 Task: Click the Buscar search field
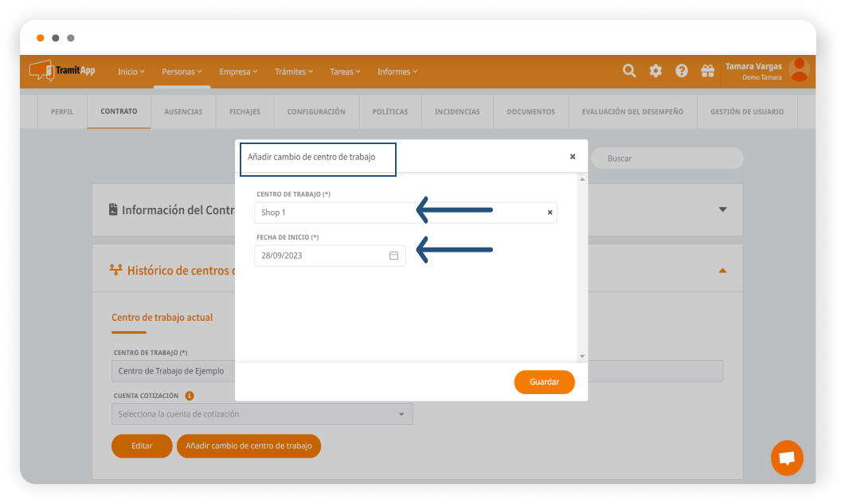tap(669, 158)
